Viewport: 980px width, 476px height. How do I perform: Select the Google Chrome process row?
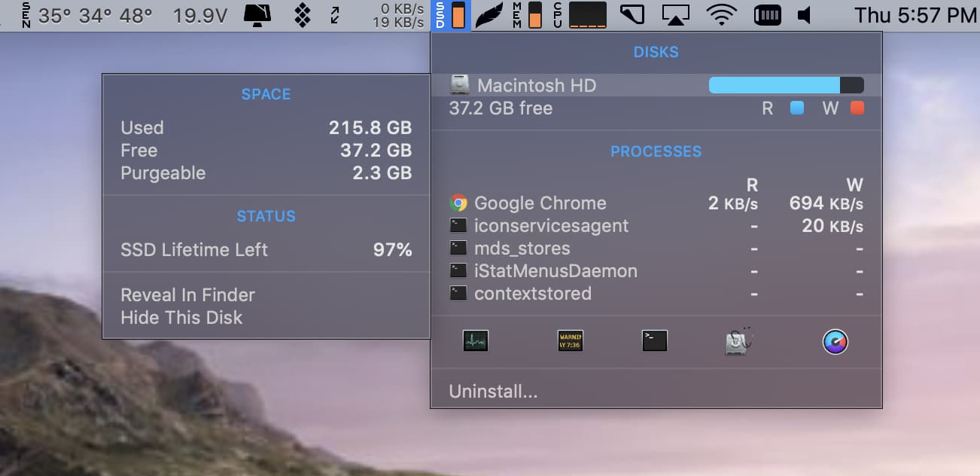[656, 203]
